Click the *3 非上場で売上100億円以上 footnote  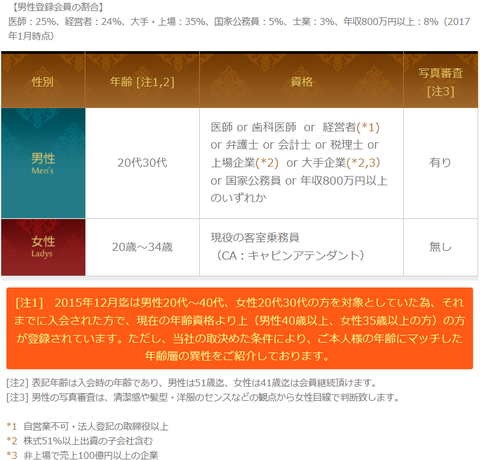coord(82,455)
